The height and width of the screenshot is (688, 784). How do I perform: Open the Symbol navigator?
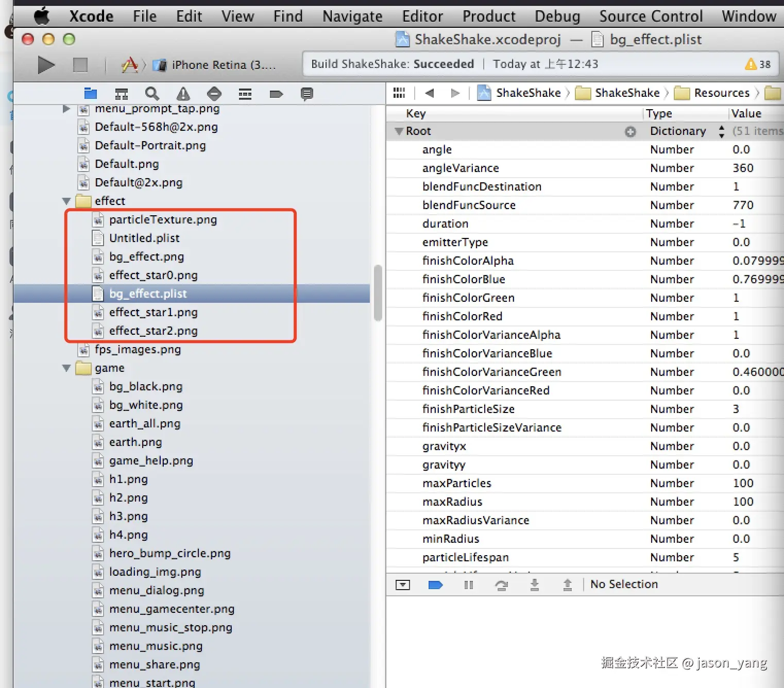(122, 93)
